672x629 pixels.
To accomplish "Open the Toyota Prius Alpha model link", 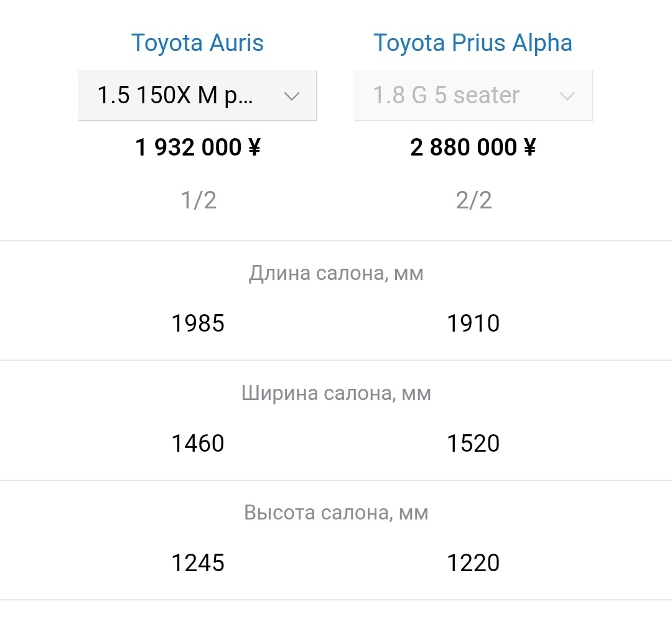I will click(472, 43).
